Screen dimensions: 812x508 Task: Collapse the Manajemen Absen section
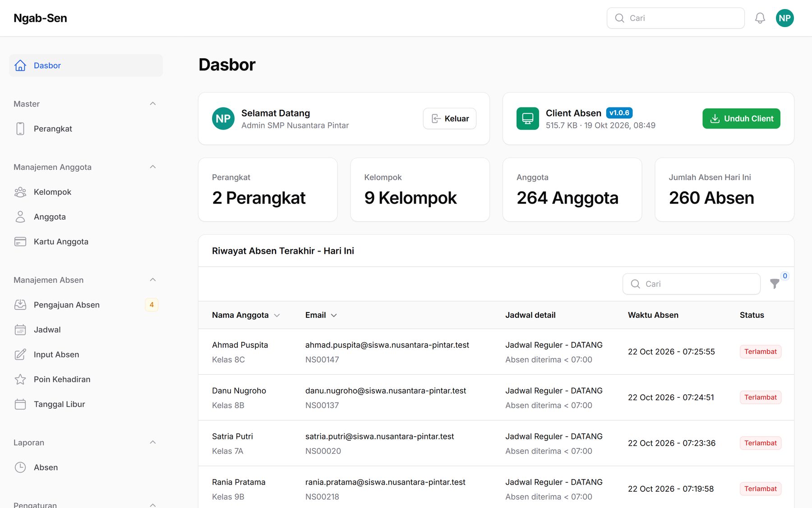pos(153,280)
